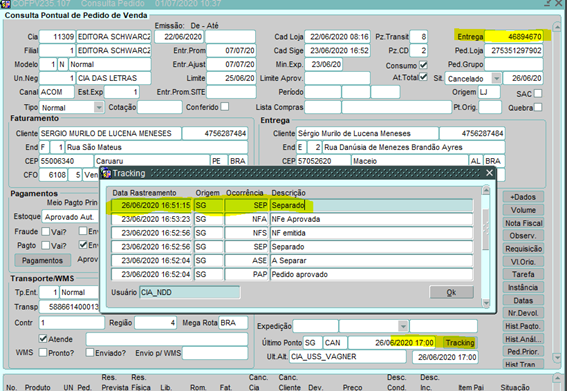
Task: Toggle the Fraude Vai? checkbox
Action: pyautogui.click(x=46, y=231)
